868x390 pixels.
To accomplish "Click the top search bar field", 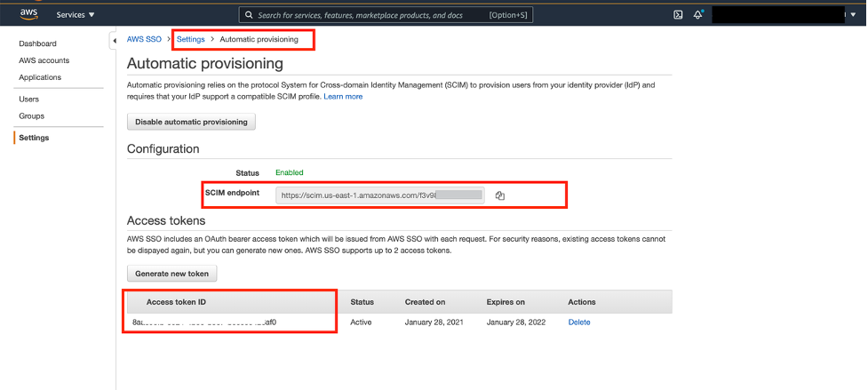I will tap(386, 15).
